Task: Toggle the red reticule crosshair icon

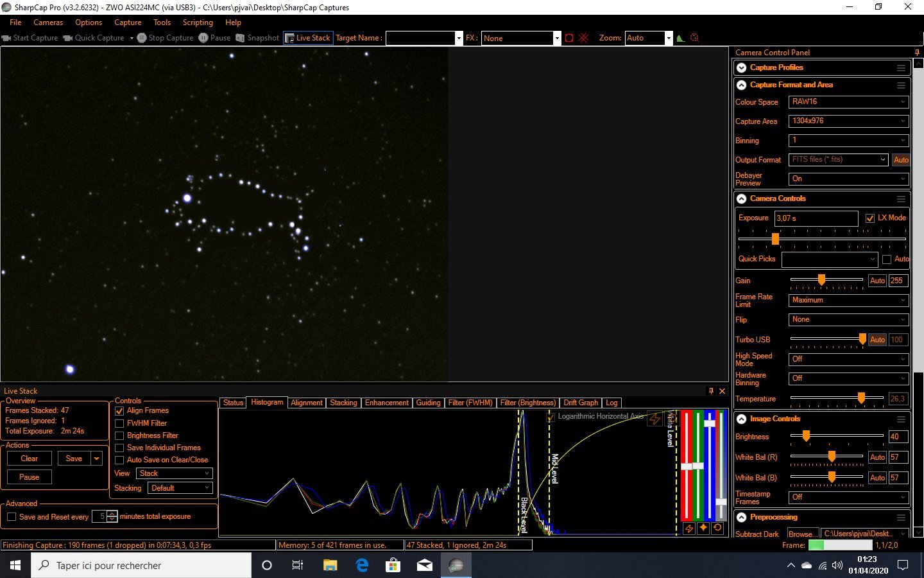Action: point(583,38)
